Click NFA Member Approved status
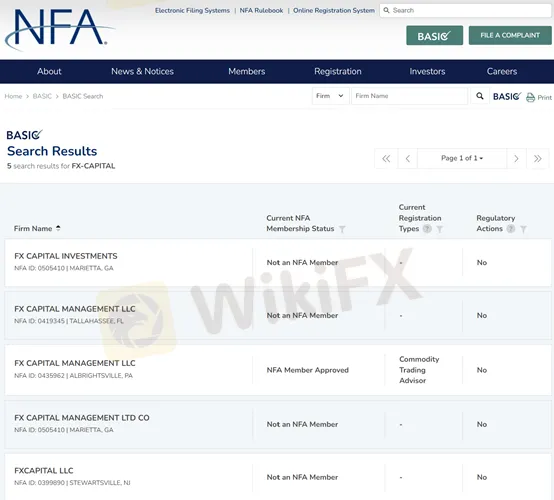The width and height of the screenshot is (554, 500). tap(307, 370)
